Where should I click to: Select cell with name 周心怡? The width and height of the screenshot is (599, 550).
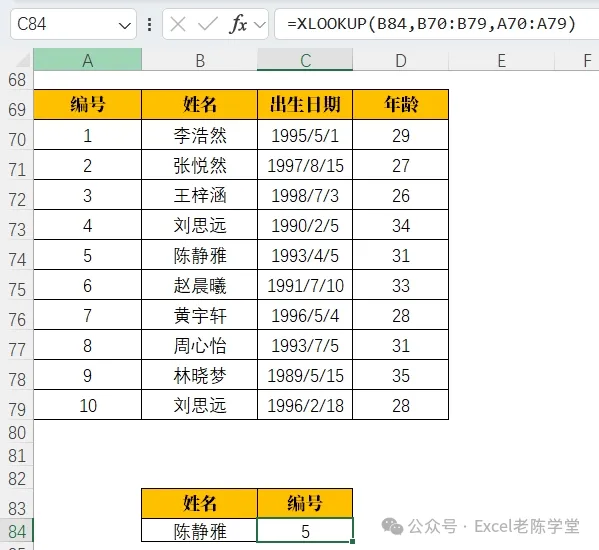click(x=199, y=345)
